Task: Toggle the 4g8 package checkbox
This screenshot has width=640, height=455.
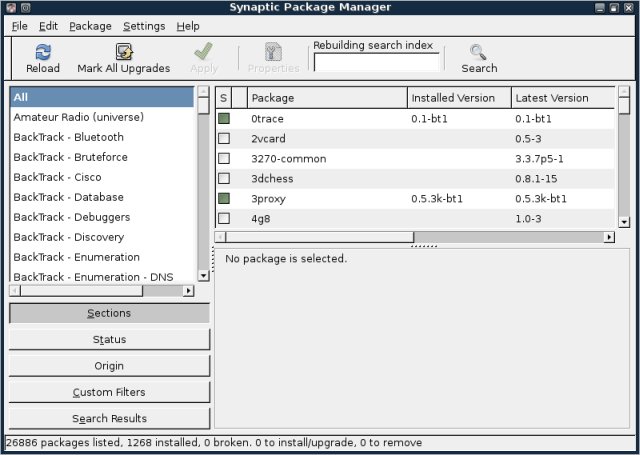Action: 224,219
